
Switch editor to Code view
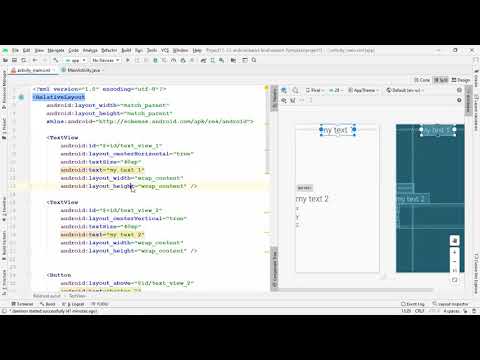422,80
